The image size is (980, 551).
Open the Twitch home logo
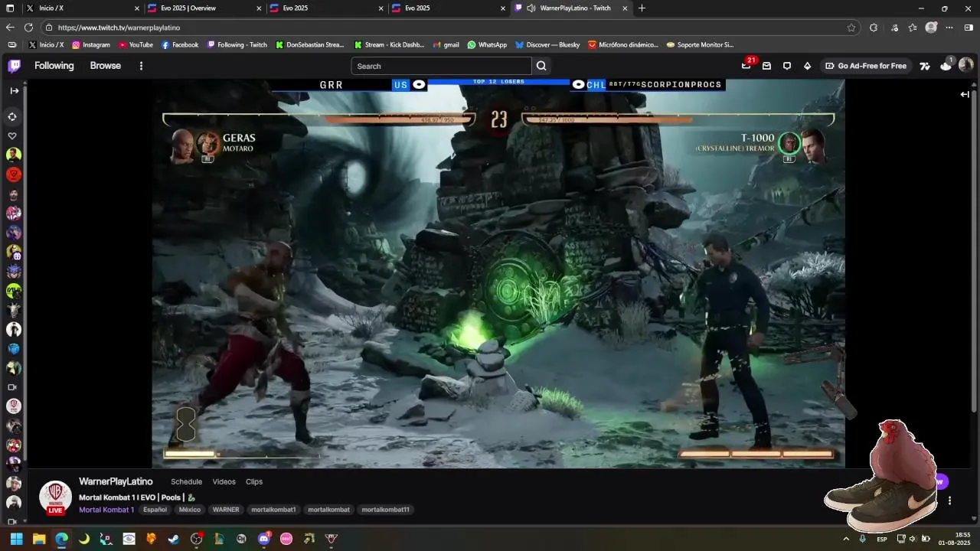coord(15,66)
